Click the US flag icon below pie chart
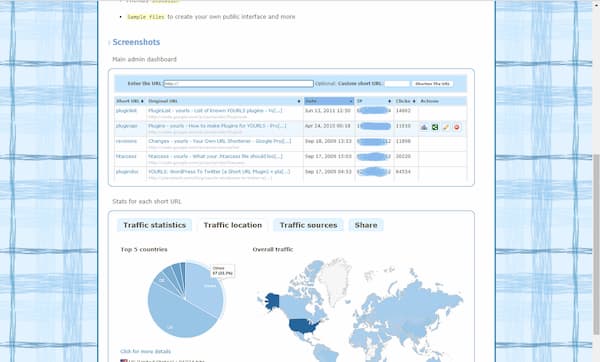 [x=124, y=360]
